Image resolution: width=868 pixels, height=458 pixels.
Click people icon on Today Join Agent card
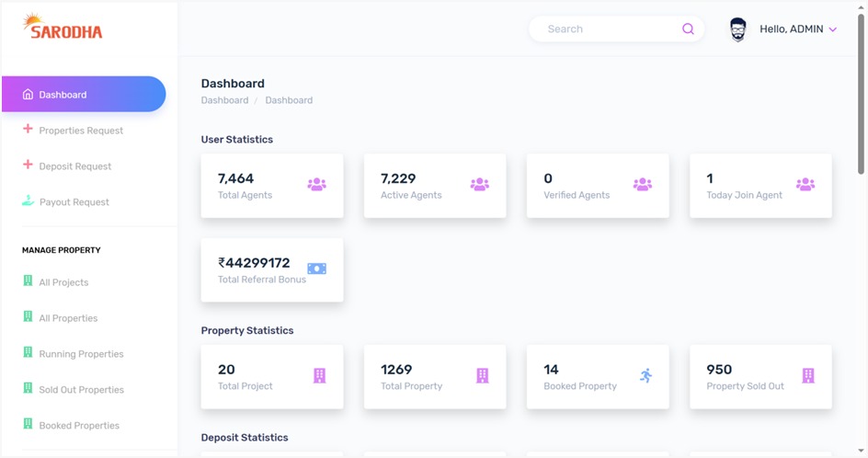(x=805, y=185)
